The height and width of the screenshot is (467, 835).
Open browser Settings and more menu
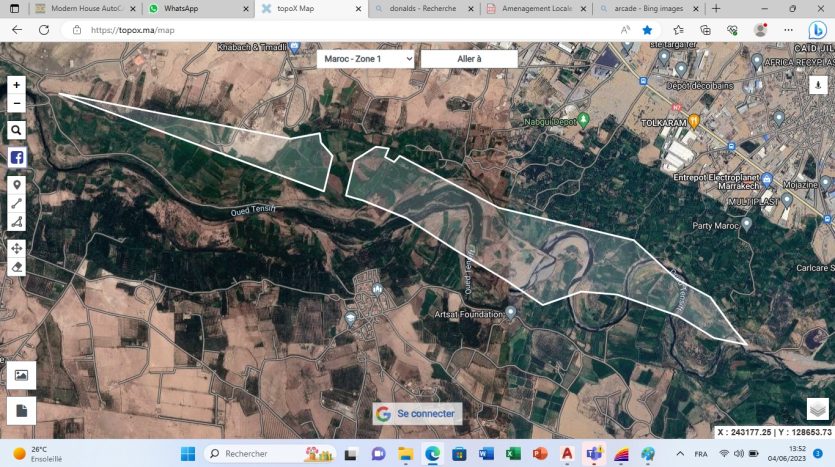[788, 30]
